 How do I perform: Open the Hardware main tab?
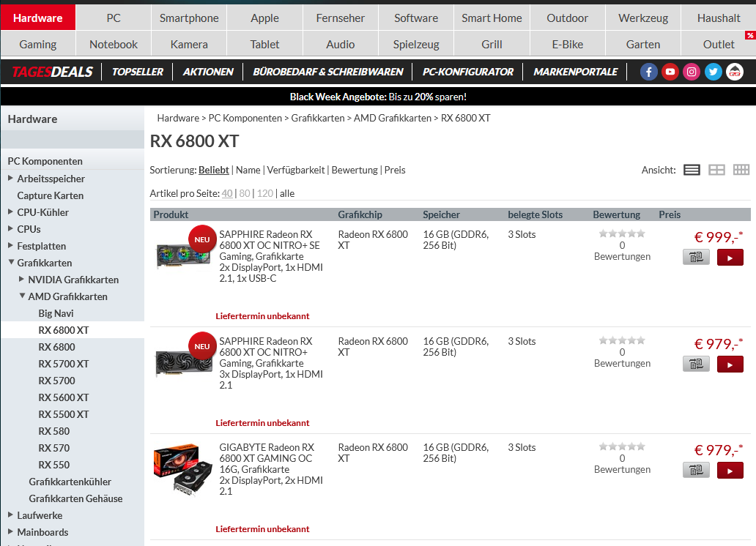38,18
